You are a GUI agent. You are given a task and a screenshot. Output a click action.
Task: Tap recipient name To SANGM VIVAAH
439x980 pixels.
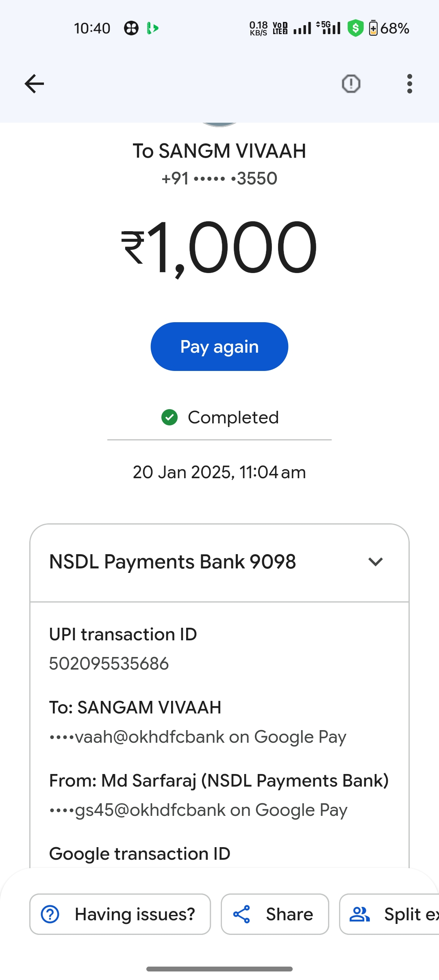[219, 151]
